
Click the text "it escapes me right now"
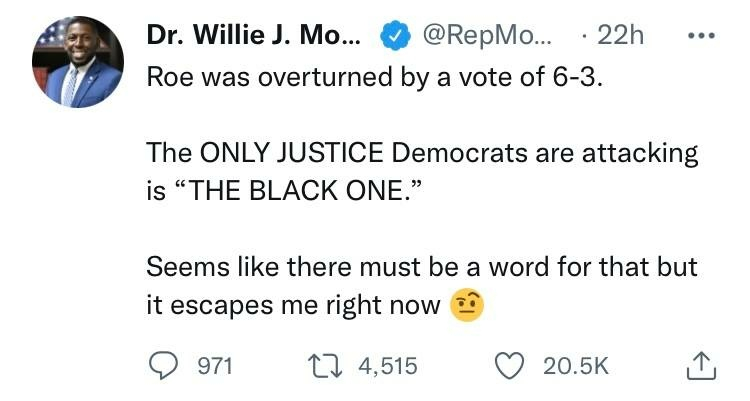coord(293,304)
